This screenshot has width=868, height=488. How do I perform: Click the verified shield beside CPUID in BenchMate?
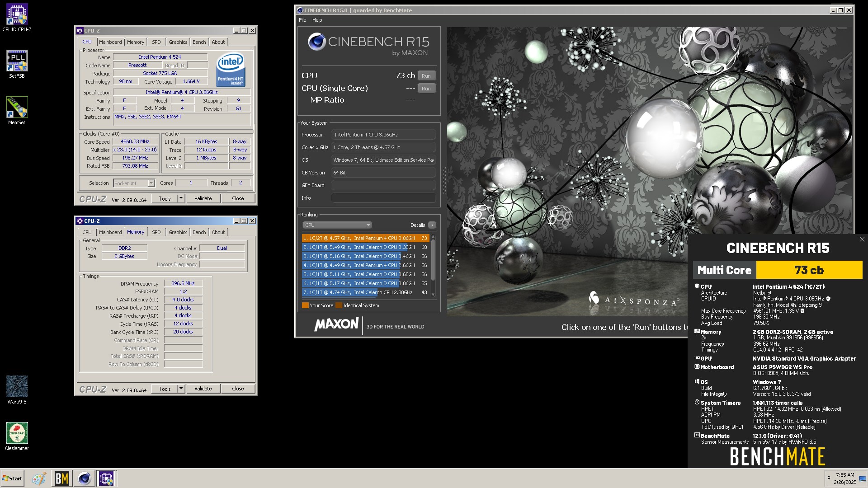pyautogui.click(x=828, y=299)
